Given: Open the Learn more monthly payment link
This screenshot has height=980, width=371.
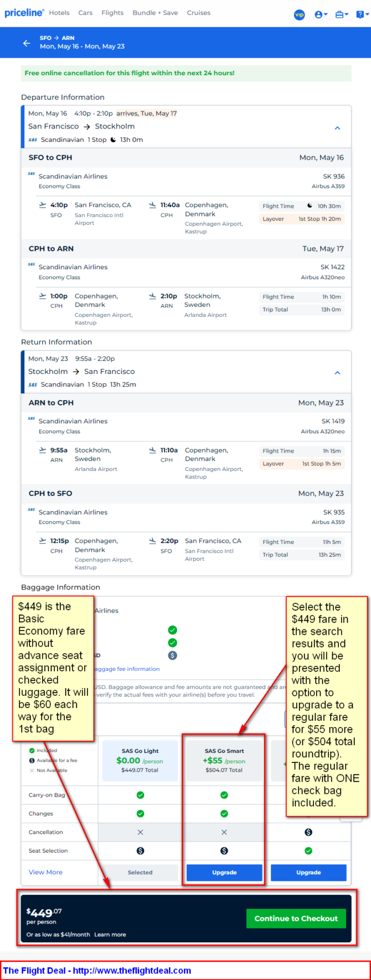Looking at the screenshot, I should click(x=110, y=935).
